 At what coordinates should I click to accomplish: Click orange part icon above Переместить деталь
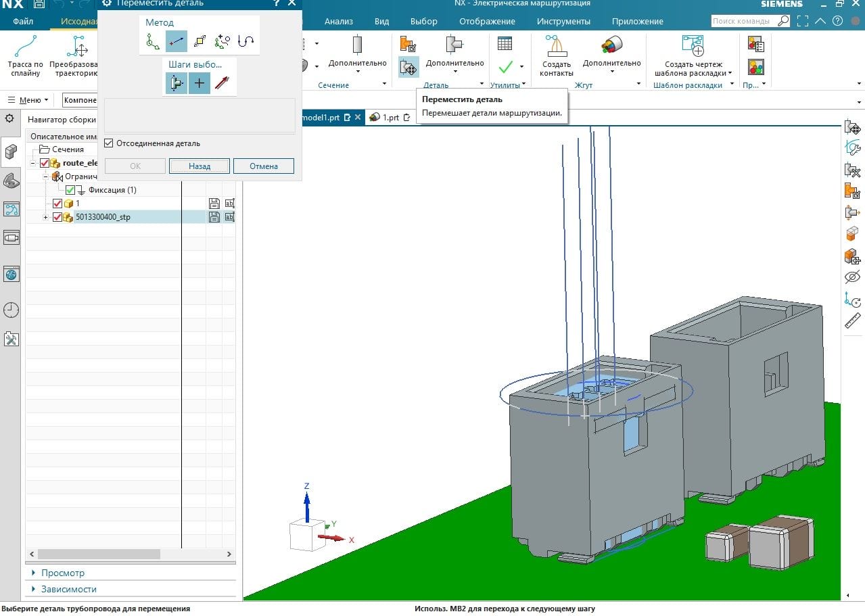(408, 45)
